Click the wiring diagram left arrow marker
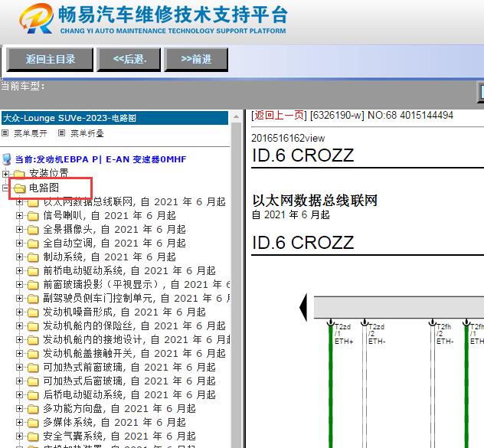 [x=303, y=307]
